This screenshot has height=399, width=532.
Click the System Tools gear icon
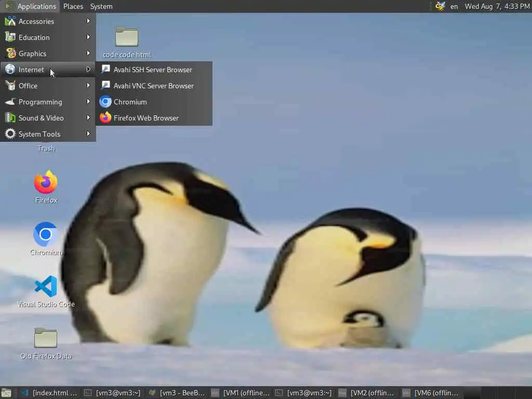point(10,134)
